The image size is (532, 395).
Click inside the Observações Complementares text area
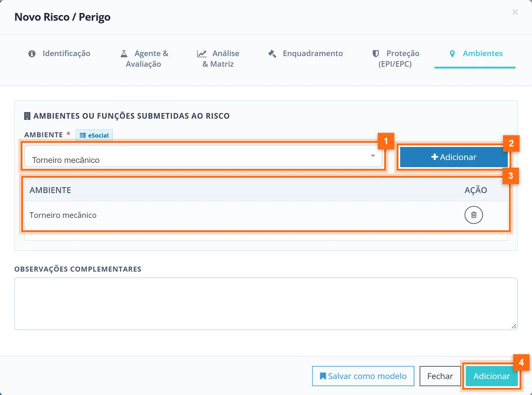tap(266, 304)
